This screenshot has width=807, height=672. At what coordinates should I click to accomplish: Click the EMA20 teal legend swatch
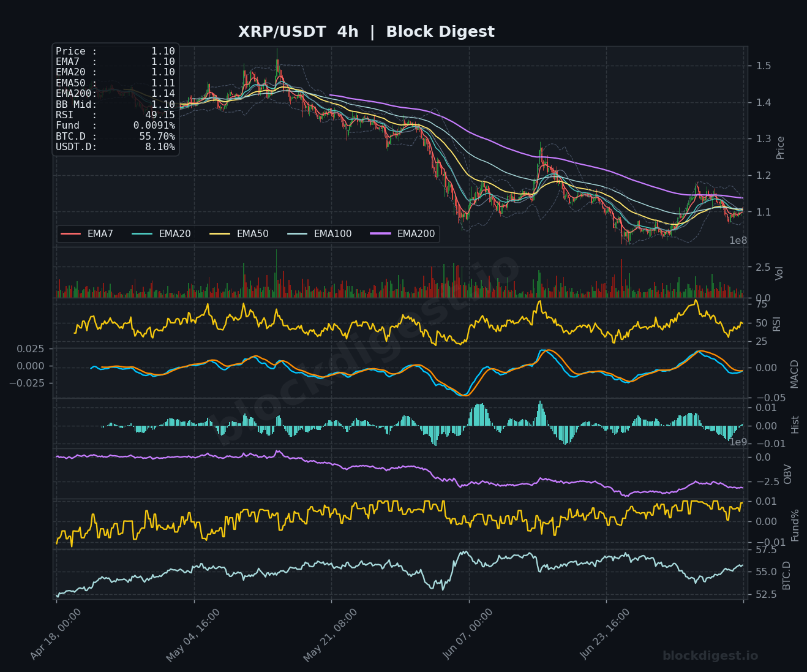[142, 234]
